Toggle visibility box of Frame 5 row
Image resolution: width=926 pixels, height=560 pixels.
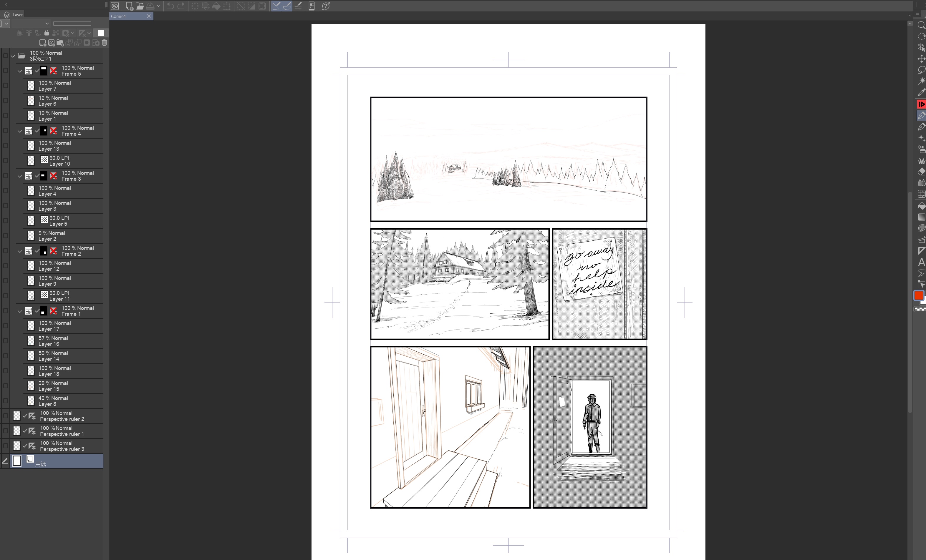pyautogui.click(x=5, y=71)
